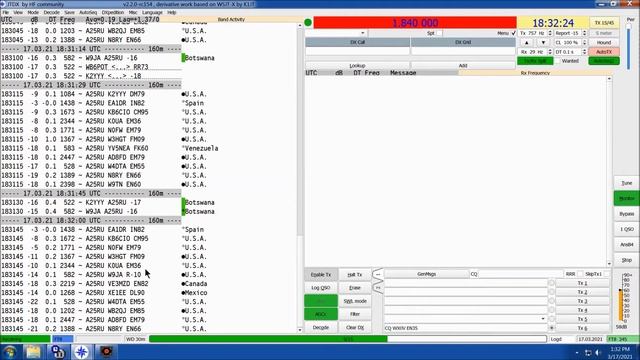Click the Tx frequency down arrow button

(x=543, y=42)
